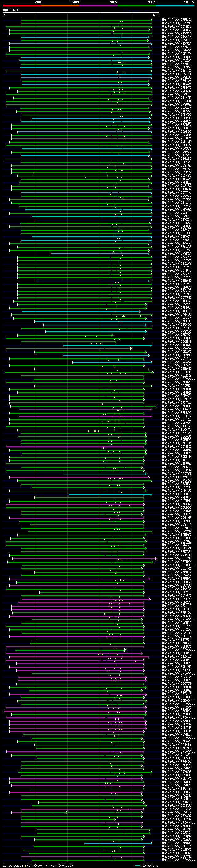
Task: Select hit label UniRef100_C5YSY6
Action: pos(177,240)
